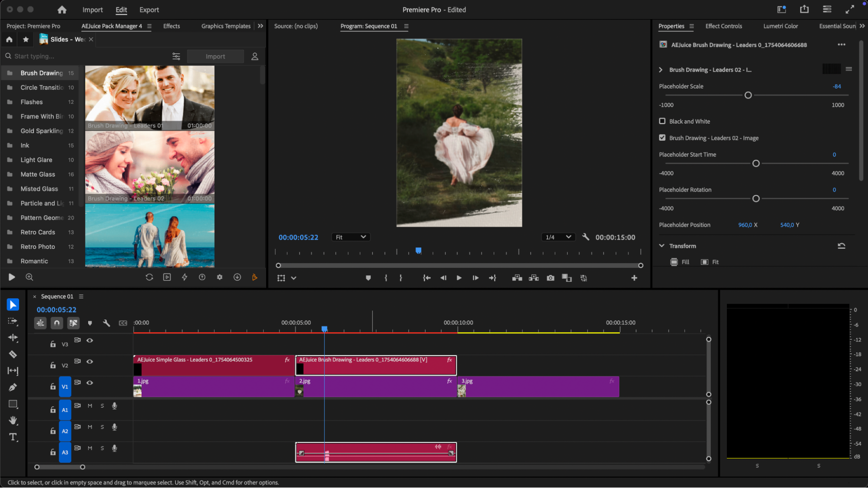868x488 pixels.
Task: Click the timeline wrench settings icon
Action: tap(106, 323)
